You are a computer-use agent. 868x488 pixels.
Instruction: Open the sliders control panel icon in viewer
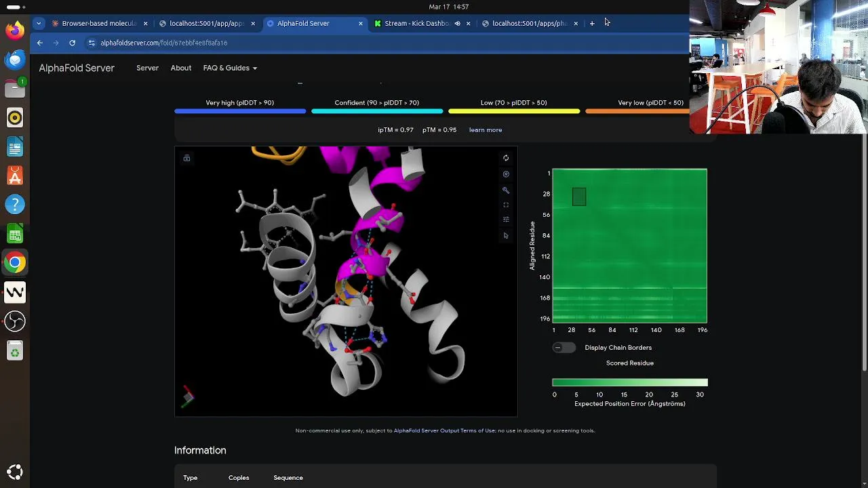click(x=506, y=220)
